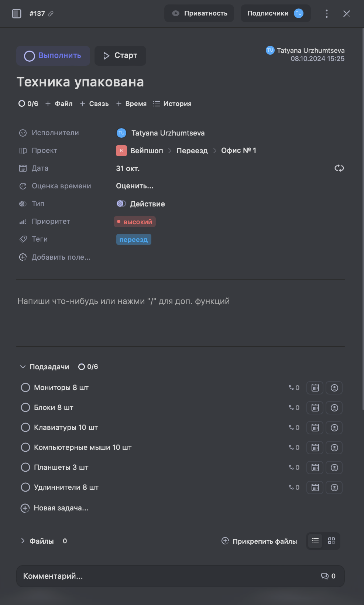Click the Комментарий input field

(166, 576)
